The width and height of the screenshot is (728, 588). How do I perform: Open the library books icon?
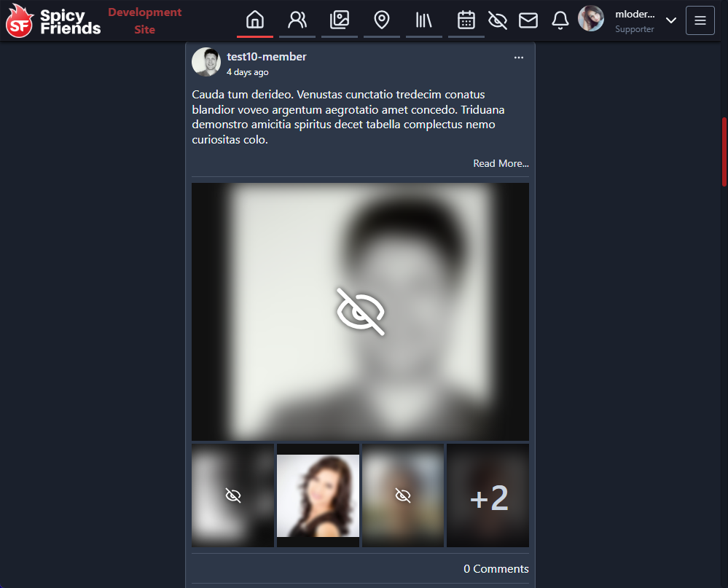tap(424, 20)
